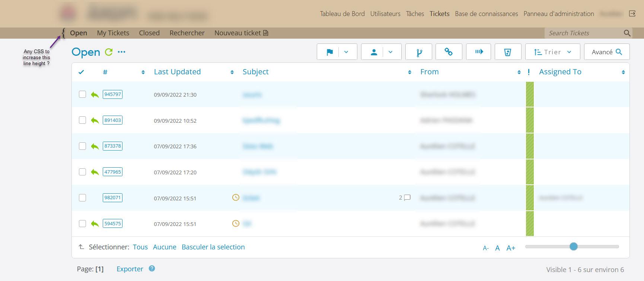Screen dimensions: 644x281
Task: Select the checkbox for ticket 873378
Action: click(x=82, y=146)
